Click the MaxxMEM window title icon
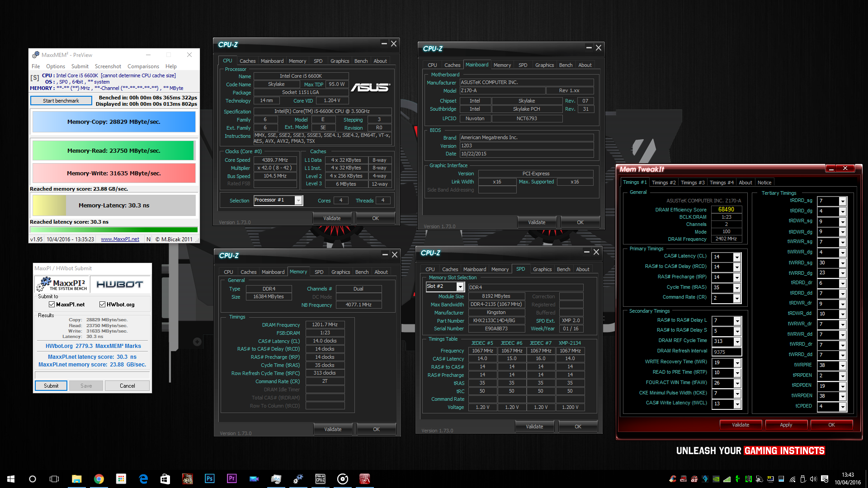Image resolution: width=868 pixels, height=488 pixels. [36, 55]
